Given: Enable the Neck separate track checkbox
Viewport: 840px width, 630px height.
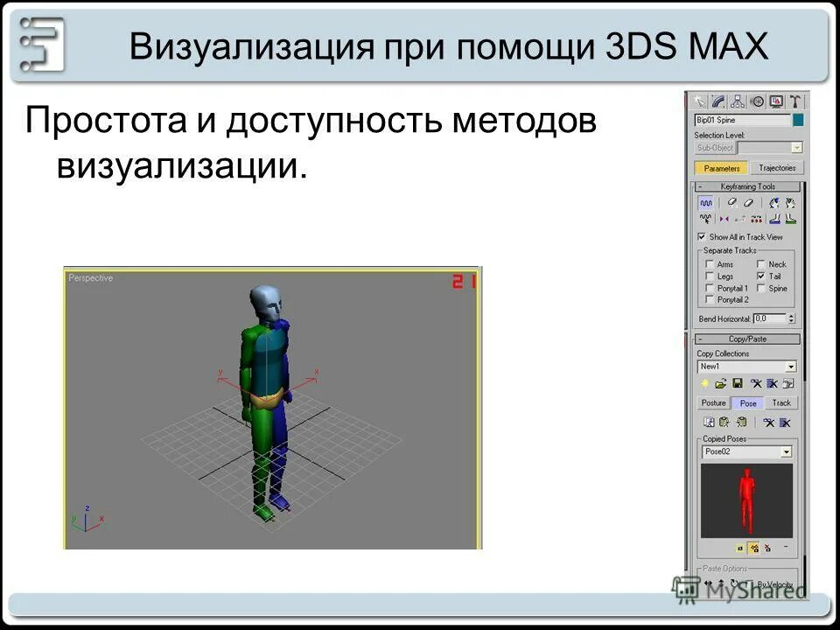Looking at the screenshot, I should pos(760,264).
